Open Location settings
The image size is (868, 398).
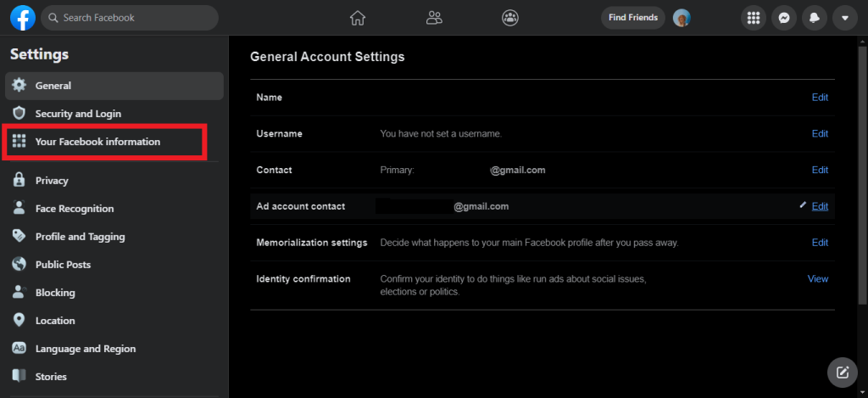[x=114, y=321]
